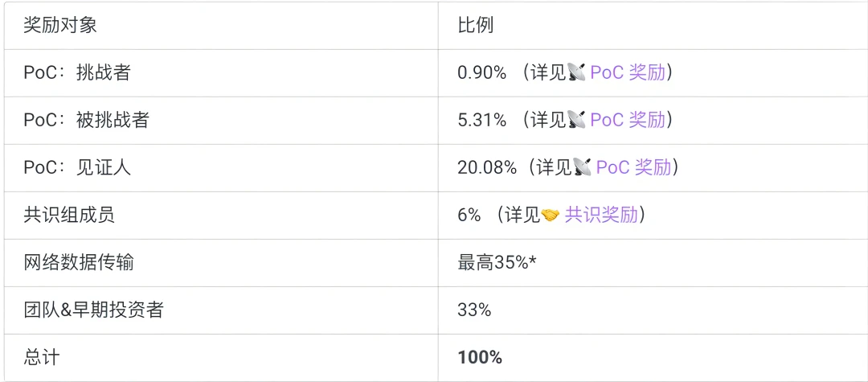Open the 共识奖励 link

601,216
